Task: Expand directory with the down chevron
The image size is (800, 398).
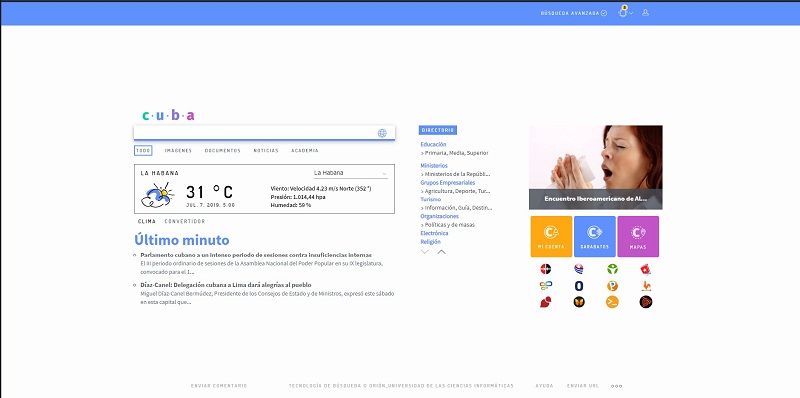Action: click(424, 252)
